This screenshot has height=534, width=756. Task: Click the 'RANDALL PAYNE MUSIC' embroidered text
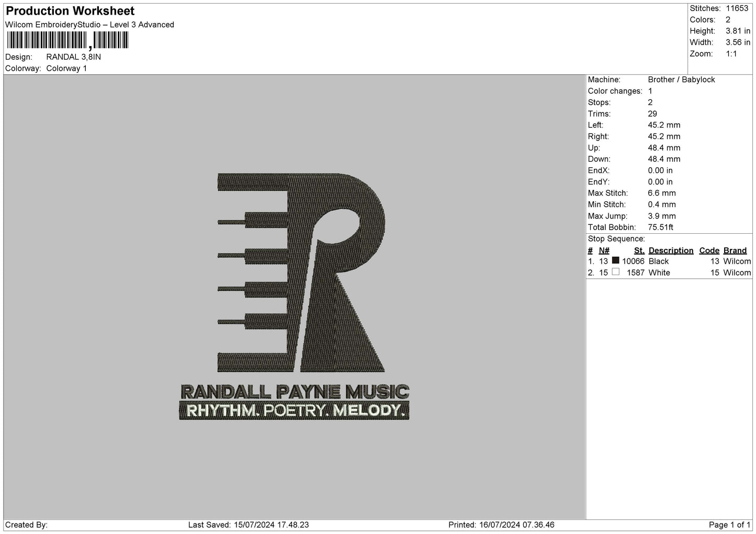(295, 392)
